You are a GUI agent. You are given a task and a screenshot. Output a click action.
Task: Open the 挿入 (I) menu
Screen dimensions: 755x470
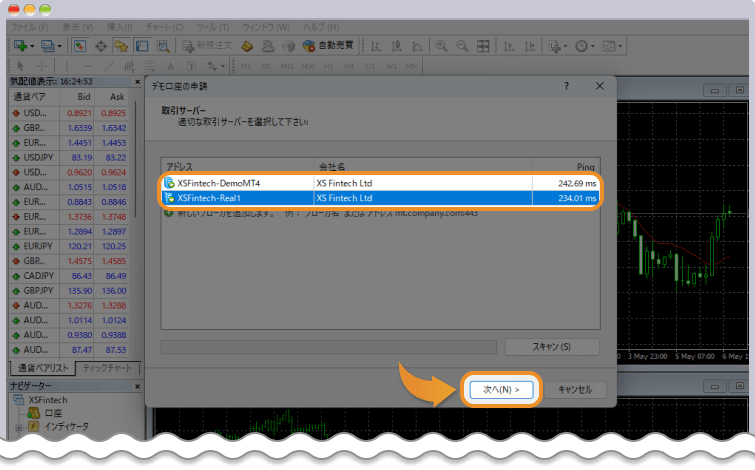point(119,27)
